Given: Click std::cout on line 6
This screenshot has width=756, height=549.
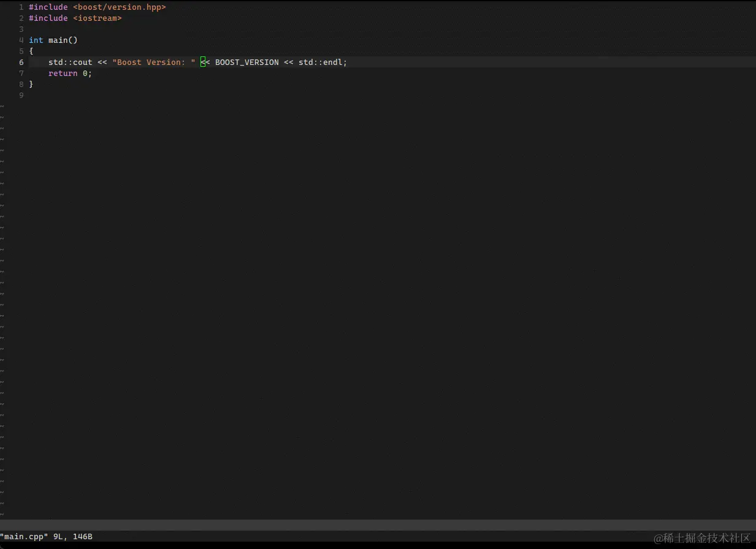Looking at the screenshot, I should tap(71, 62).
